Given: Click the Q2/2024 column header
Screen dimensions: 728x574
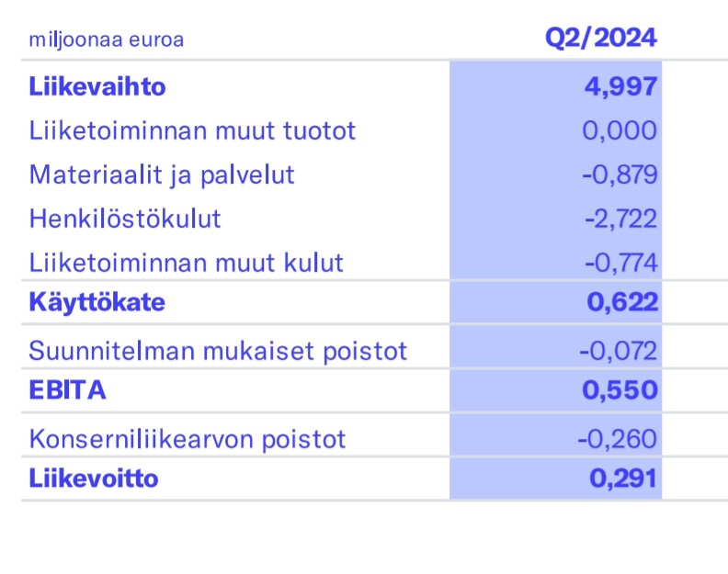Looking at the screenshot, I should 600,38.
